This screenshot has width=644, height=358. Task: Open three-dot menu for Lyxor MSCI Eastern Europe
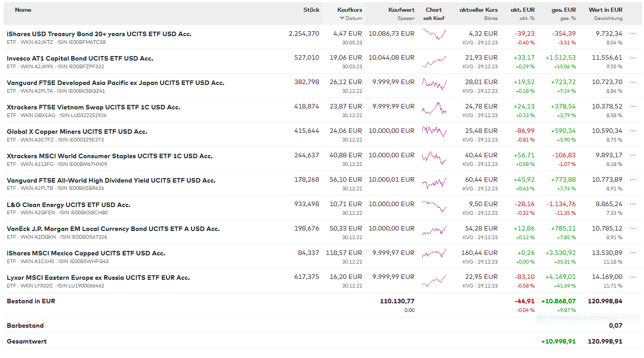point(633,277)
